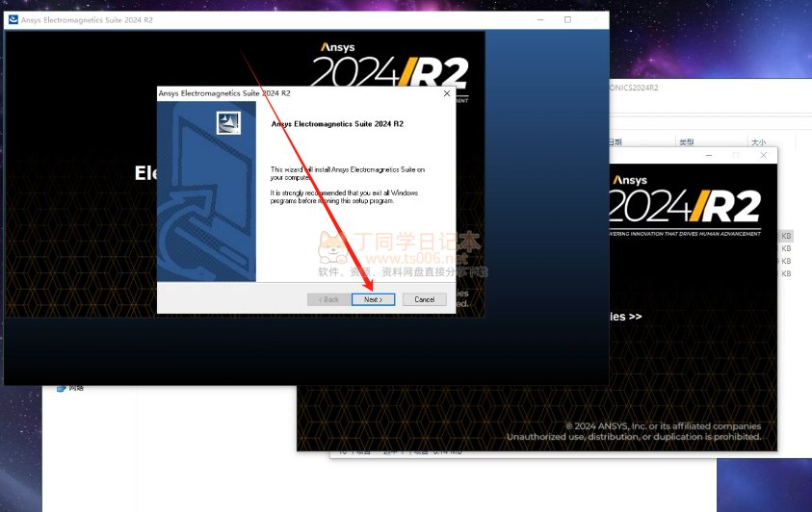Image resolution: width=812 pixels, height=512 pixels.
Task: Select 网络 in File Explorer sidebar
Action: click(x=70, y=388)
